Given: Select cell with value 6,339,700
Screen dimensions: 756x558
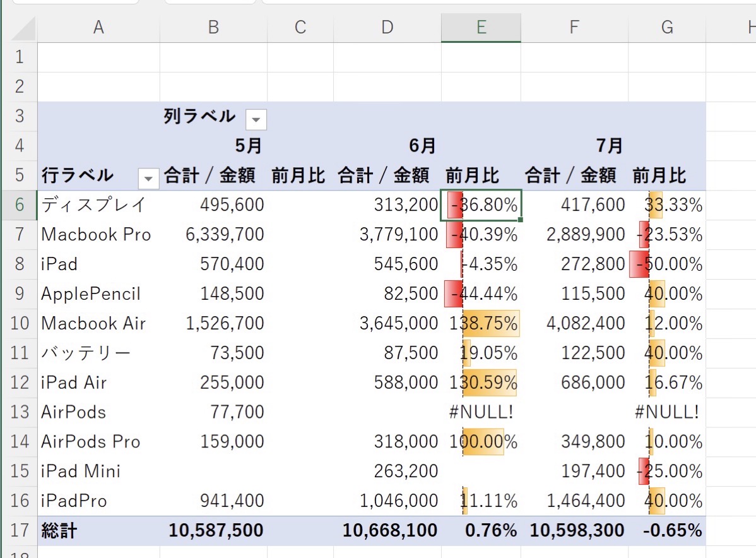Looking at the screenshot, I should pyautogui.click(x=213, y=234).
